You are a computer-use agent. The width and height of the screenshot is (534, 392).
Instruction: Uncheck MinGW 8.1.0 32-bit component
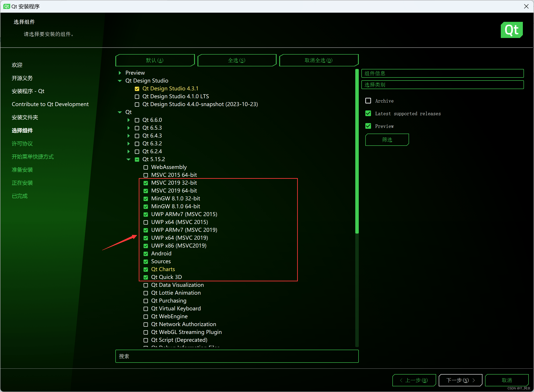(146, 199)
